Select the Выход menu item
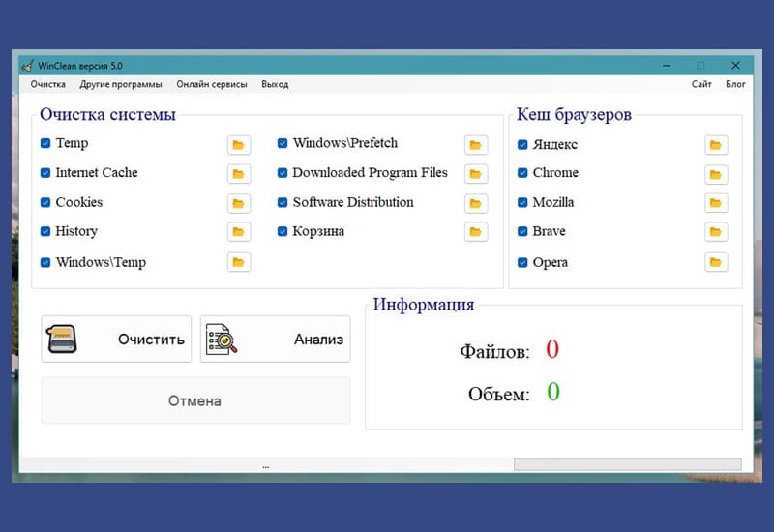The image size is (774, 532). [275, 84]
